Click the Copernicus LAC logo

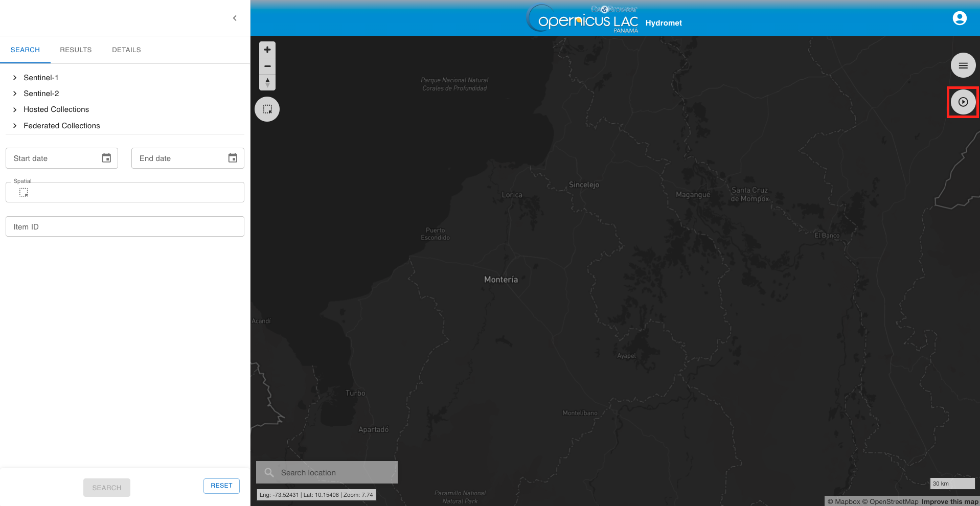(x=583, y=19)
